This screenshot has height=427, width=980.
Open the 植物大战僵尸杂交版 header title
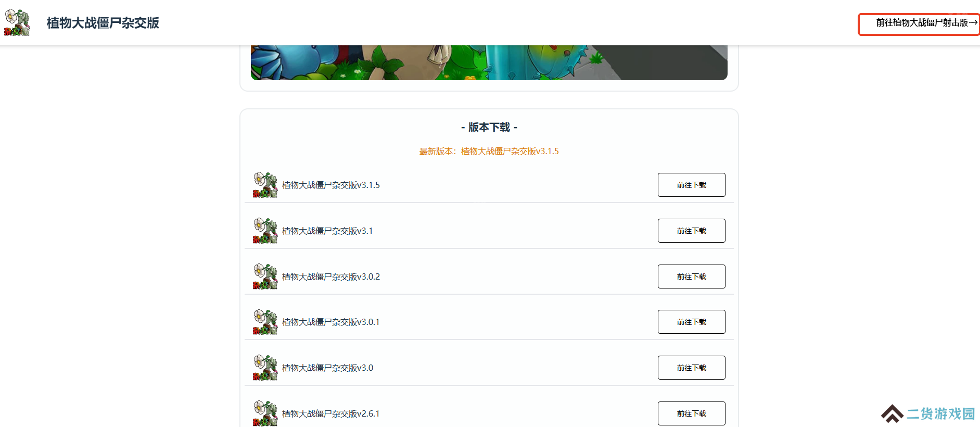103,23
